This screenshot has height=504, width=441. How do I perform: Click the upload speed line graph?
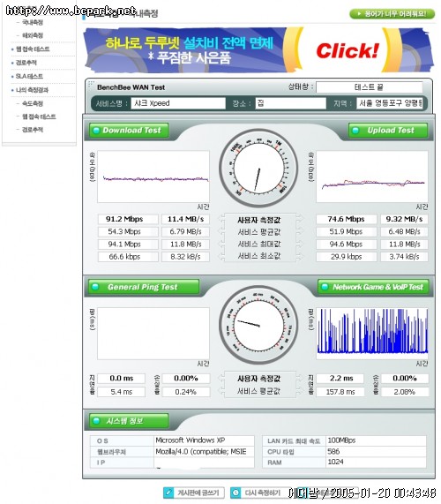[x=372, y=177]
